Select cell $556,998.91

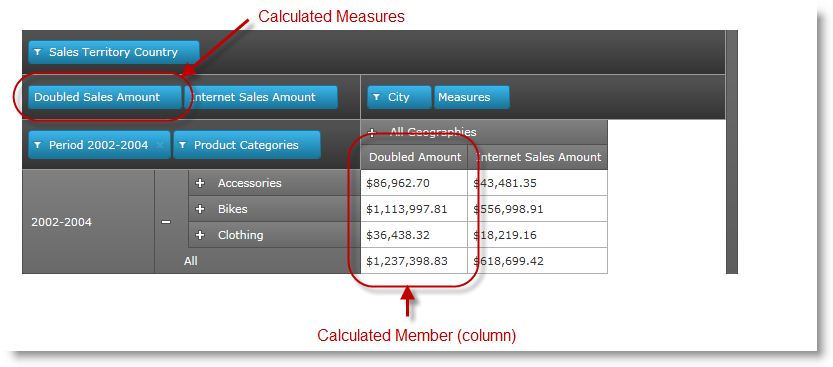pyautogui.click(x=538, y=209)
